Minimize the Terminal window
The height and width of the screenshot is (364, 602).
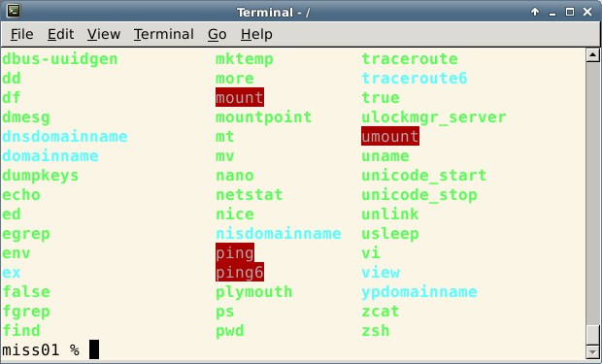[552, 13]
